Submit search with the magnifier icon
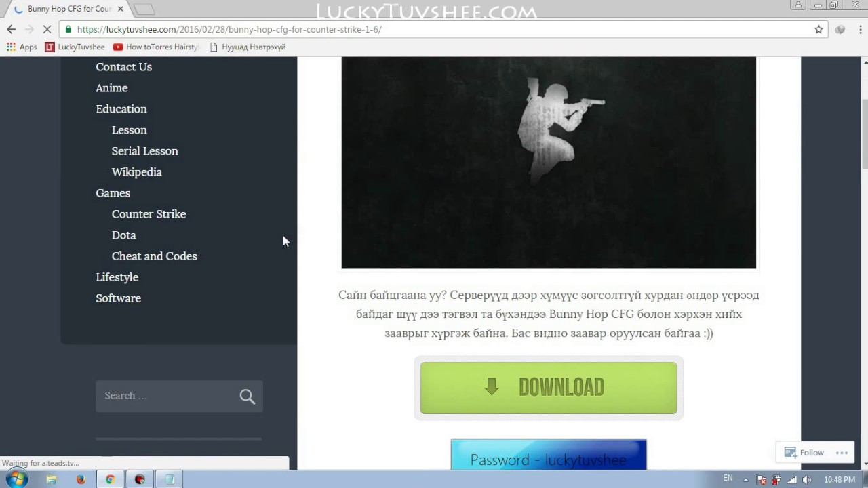 248,396
